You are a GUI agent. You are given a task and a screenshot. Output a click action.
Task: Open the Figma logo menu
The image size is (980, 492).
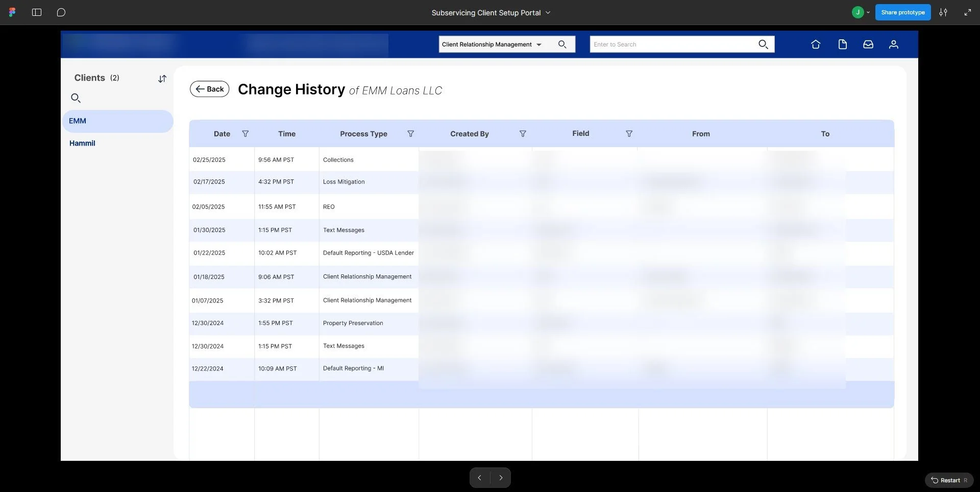point(12,12)
